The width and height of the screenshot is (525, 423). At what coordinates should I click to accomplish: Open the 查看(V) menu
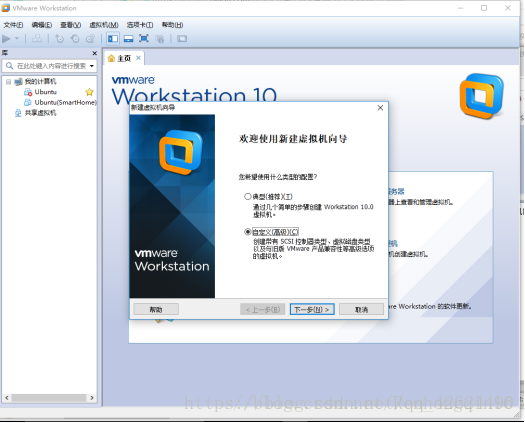70,25
